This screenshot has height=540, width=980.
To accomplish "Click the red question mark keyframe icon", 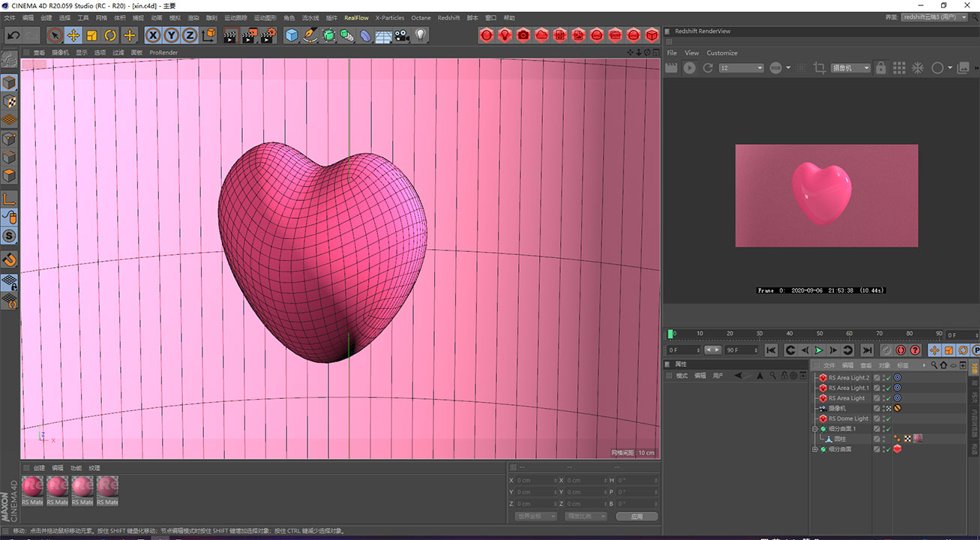I will (x=915, y=350).
